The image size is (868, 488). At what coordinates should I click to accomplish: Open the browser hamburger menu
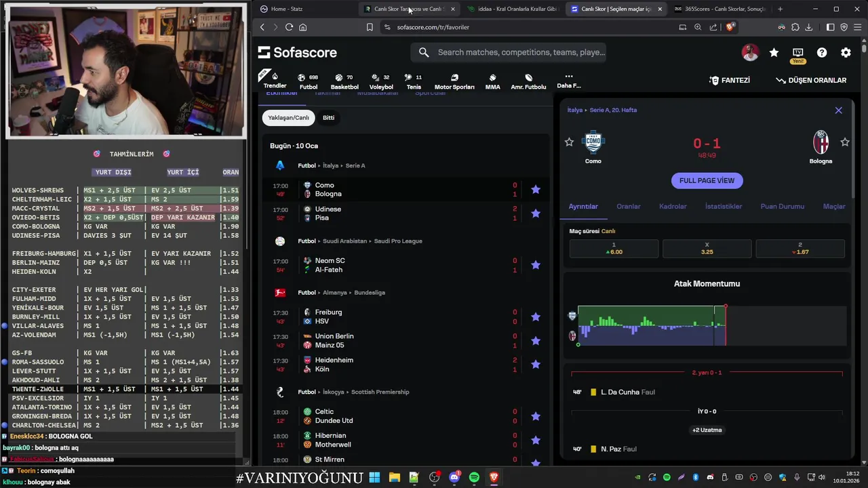(x=857, y=27)
